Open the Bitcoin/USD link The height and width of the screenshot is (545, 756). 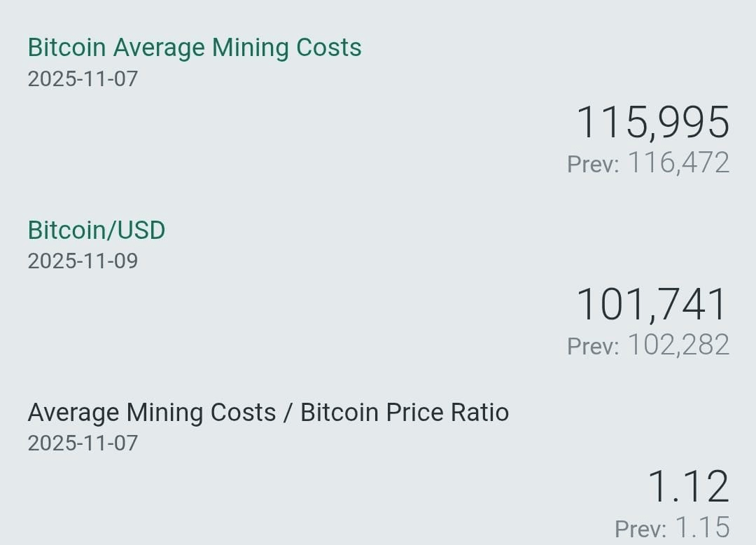97,230
